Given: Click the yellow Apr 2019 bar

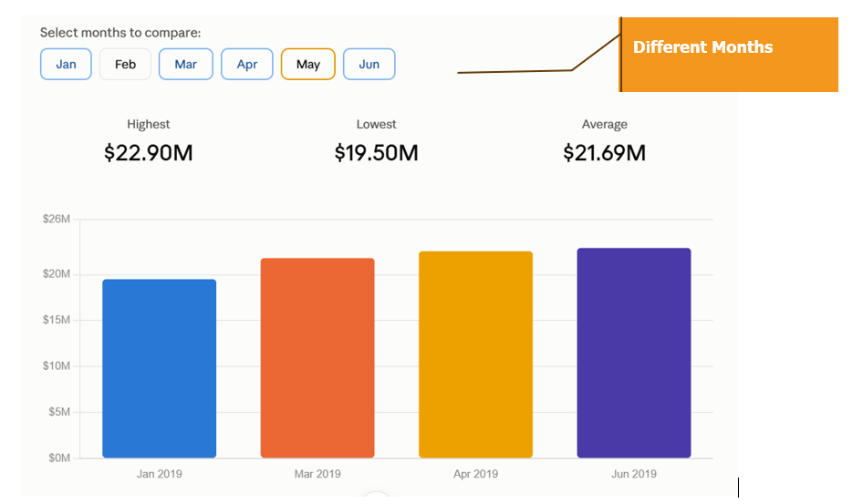Looking at the screenshot, I should click(x=475, y=355).
